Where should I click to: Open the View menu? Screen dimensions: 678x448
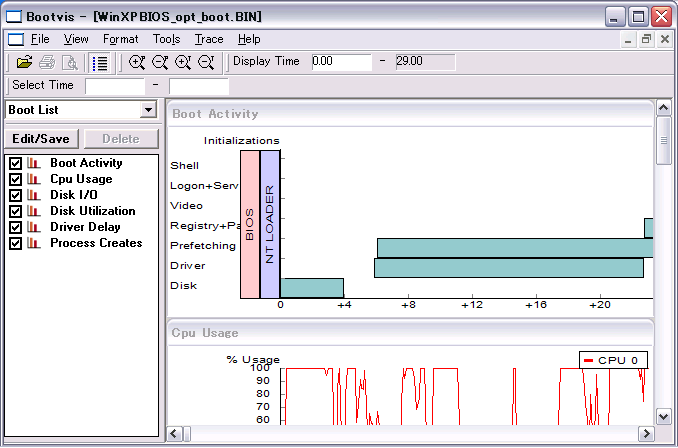76,39
